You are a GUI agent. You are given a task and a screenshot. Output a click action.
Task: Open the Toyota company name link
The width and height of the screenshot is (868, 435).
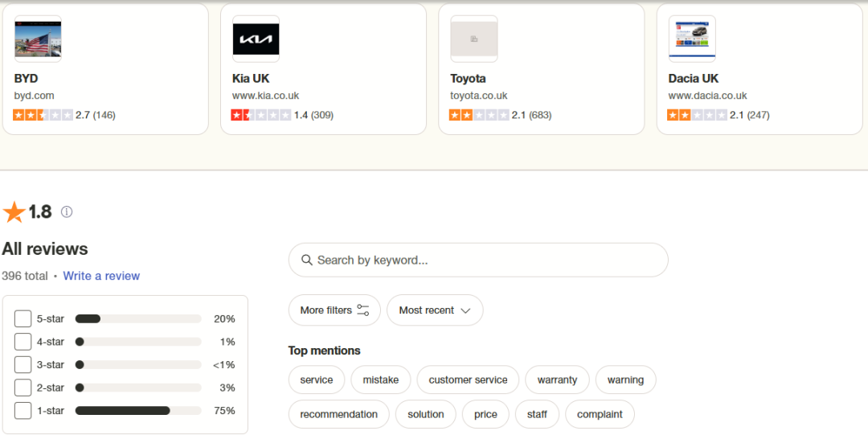pyautogui.click(x=468, y=79)
